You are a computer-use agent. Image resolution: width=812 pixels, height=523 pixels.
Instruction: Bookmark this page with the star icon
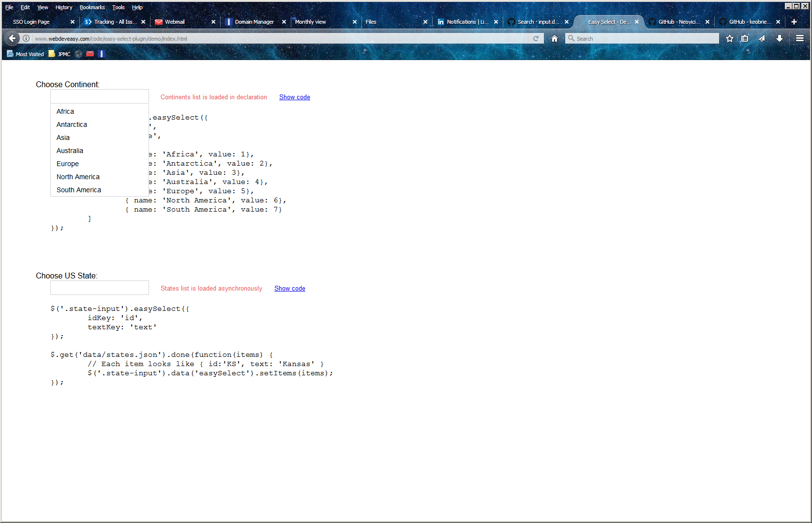(729, 38)
